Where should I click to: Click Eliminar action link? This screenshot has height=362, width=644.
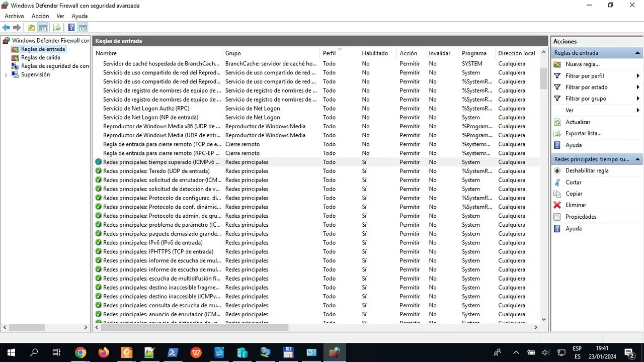pos(576,205)
